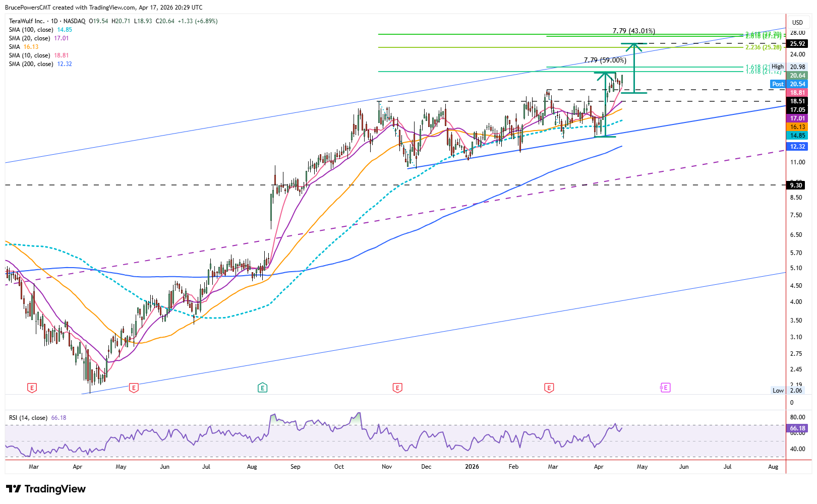Click the High 20.98 price label
Viewport: 817px width, 504px height.
789,67
